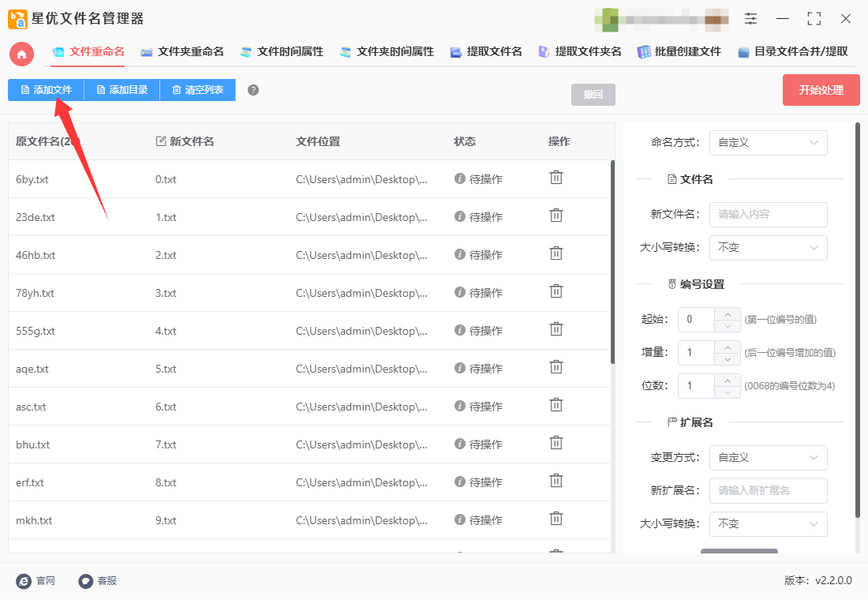The image size is (868, 600).
Task: Increase the 增量 value with up arrow
Action: (x=728, y=347)
